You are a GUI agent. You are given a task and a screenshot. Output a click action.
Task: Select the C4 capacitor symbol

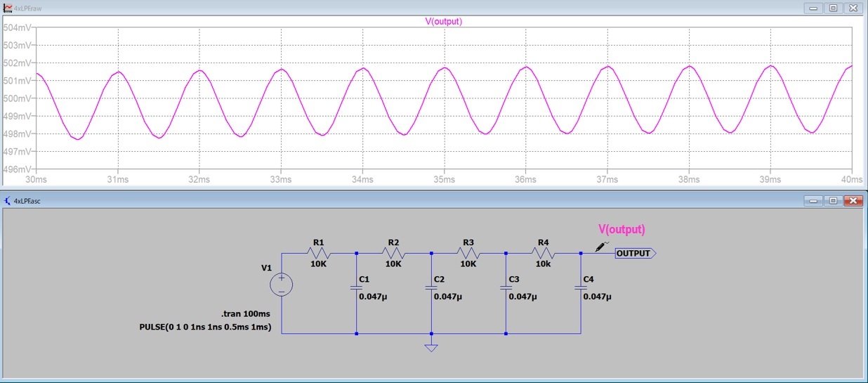(581, 287)
